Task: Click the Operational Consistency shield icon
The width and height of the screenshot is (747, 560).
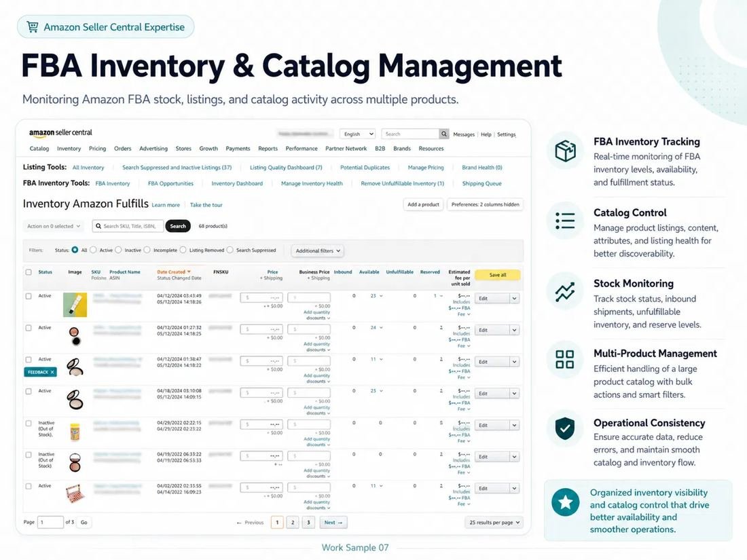Action: (x=565, y=428)
